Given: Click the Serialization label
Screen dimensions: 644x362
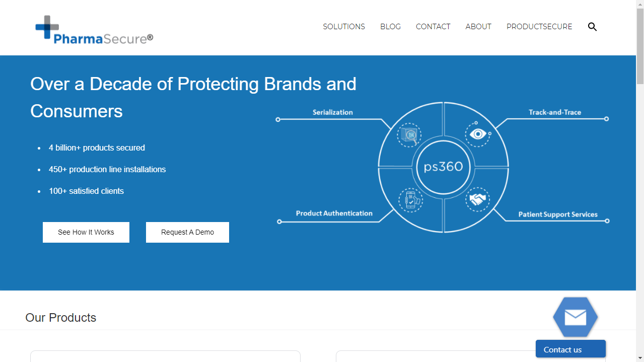Looking at the screenshot, I should [333, 112].
